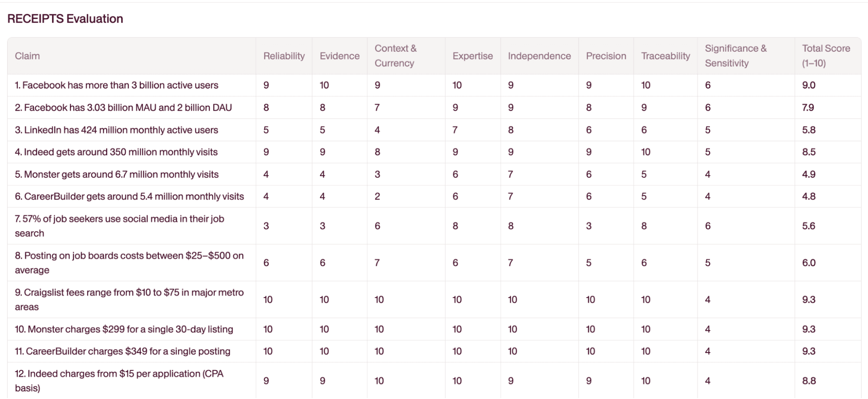This screenshot has width=868, height=399.
Task: Click the total score value 8.8
Action: (809, 381)
